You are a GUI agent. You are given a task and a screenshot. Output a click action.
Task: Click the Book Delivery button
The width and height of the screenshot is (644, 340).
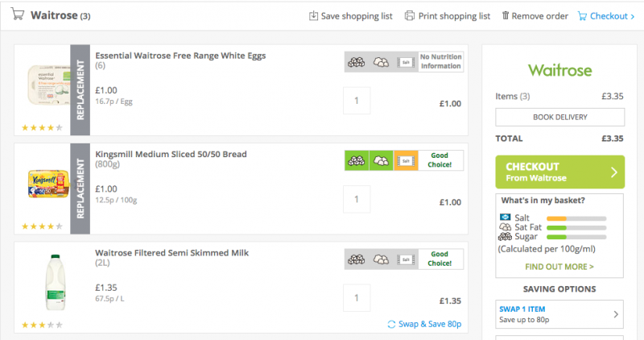coord(559,117)
